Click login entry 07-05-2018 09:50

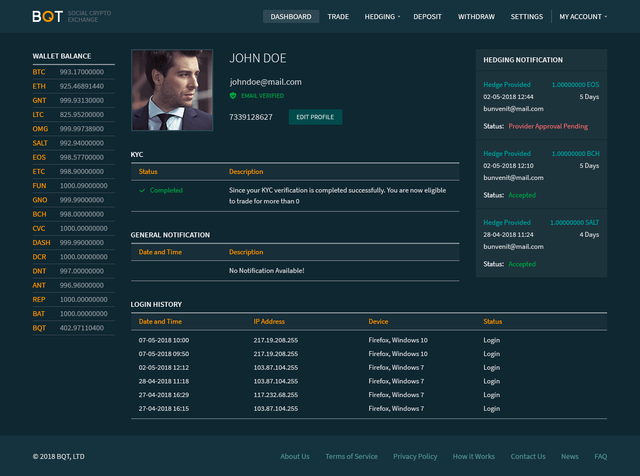coord(164,354)
